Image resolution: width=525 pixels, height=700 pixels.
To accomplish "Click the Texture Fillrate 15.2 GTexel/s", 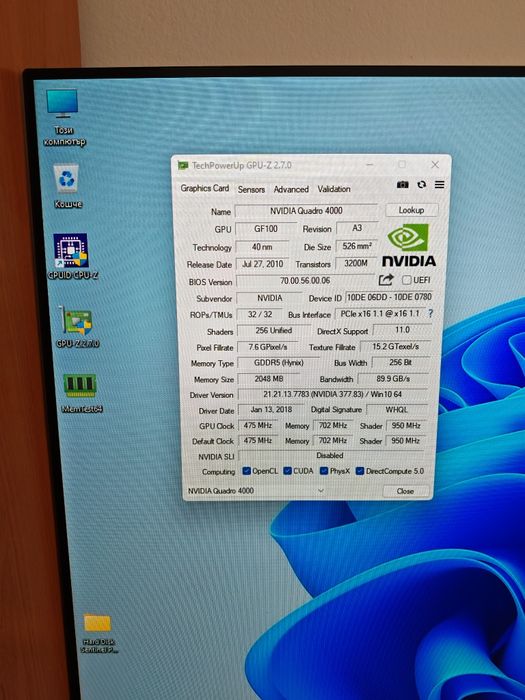I will click(396, 346).
